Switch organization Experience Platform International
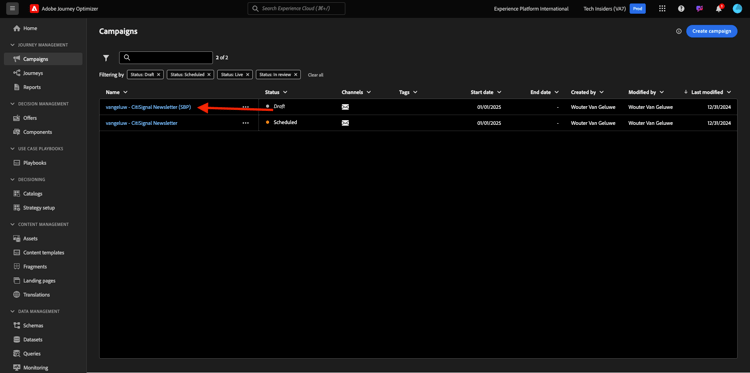This screenshot has height=373, width=750. pos(531,9)
